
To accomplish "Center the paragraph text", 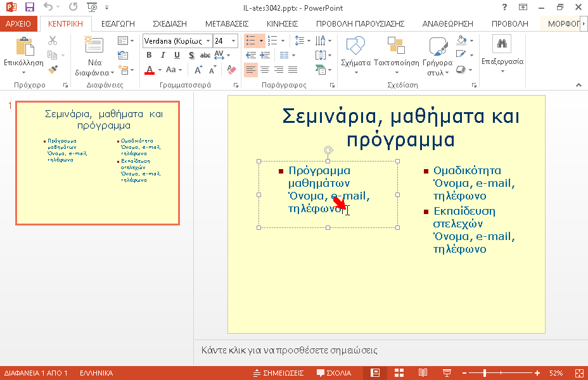I will point(265,70).
